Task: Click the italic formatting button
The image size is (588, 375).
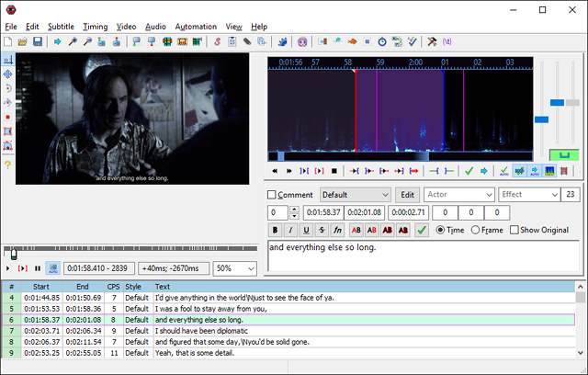Action: click(291, 230)
